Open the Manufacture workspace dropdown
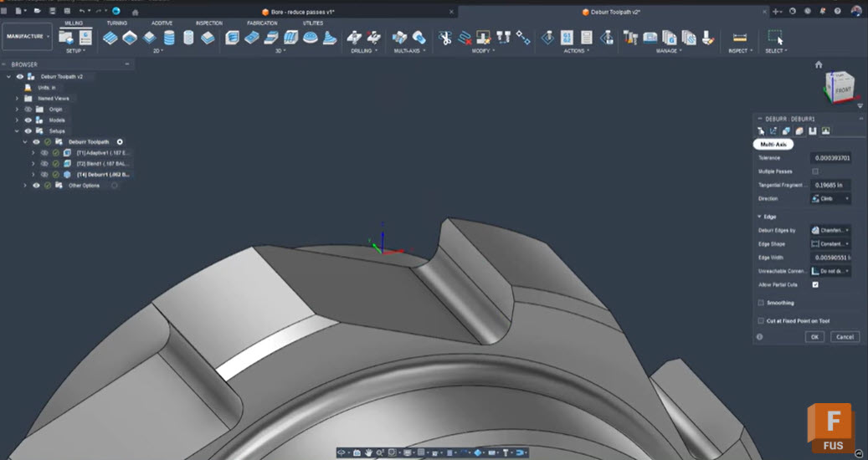Viewport: 868px width, 460px height. point(28,37)
